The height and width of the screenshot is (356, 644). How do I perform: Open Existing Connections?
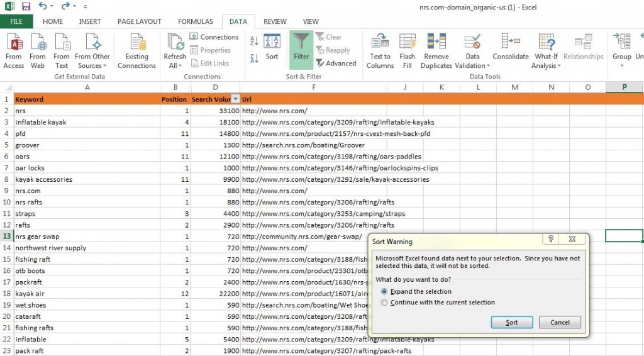(x=136, y=51)
